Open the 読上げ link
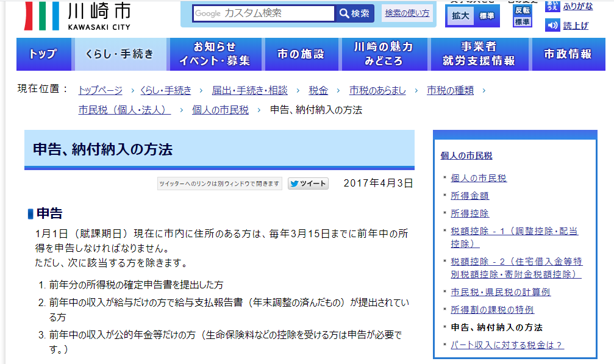The width and height of the screenshot is (614, 364). coord(576,26)
